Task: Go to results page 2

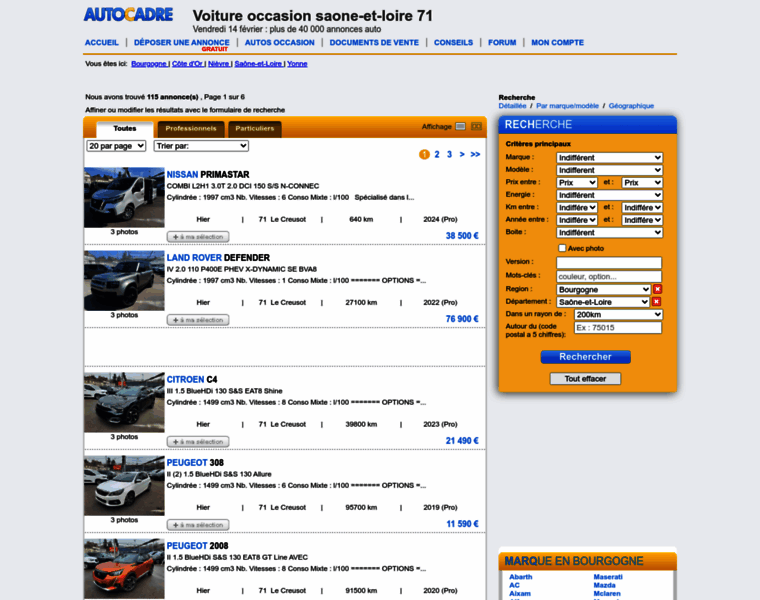Action: click(437, 154)
